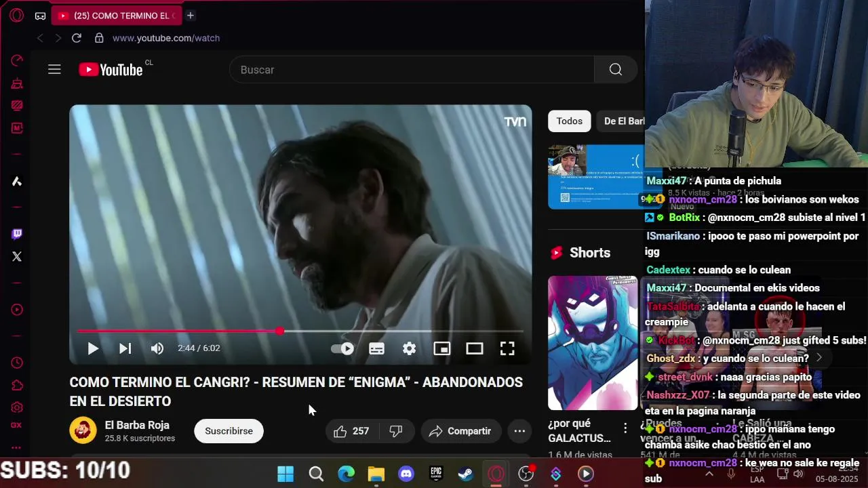Reload the current page
Viewport: 868px width, 488px height.
(77, 38)
